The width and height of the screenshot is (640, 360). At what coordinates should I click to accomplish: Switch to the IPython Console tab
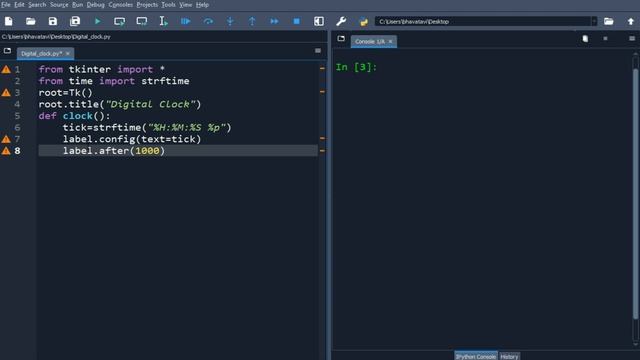pos(476,356)
